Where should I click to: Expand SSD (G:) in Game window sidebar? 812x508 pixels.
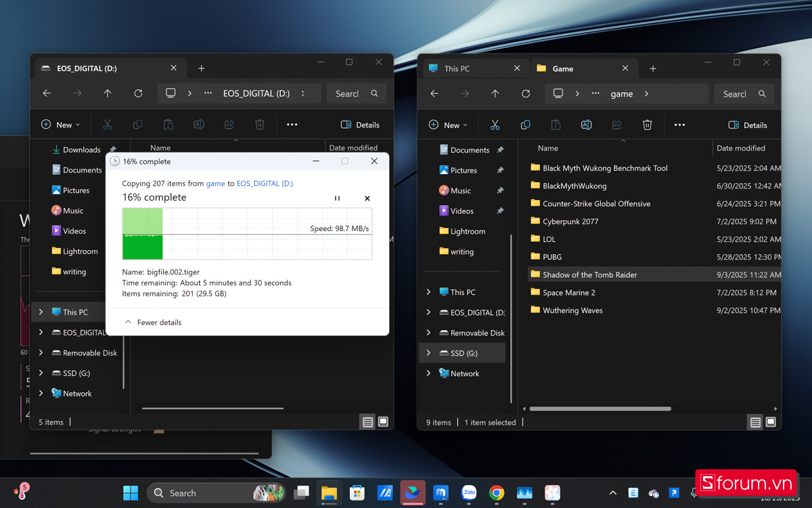tap(428, 353)
